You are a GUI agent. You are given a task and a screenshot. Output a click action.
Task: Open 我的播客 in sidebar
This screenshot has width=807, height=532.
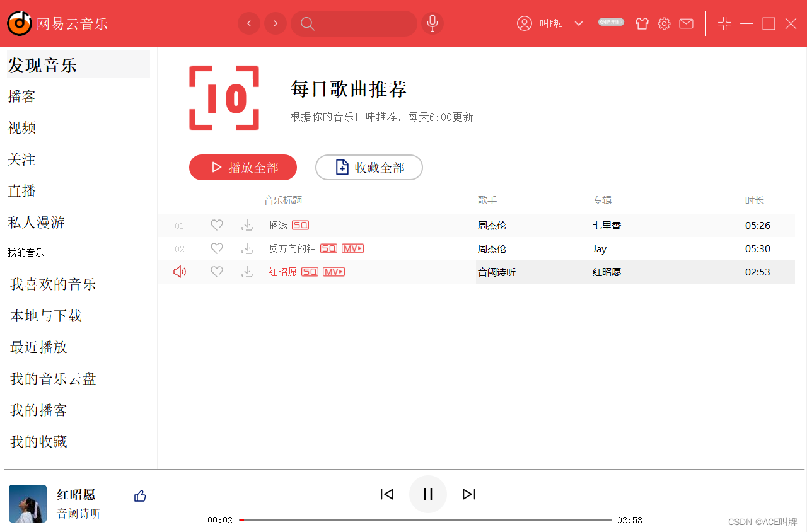(x=38, y=410)
